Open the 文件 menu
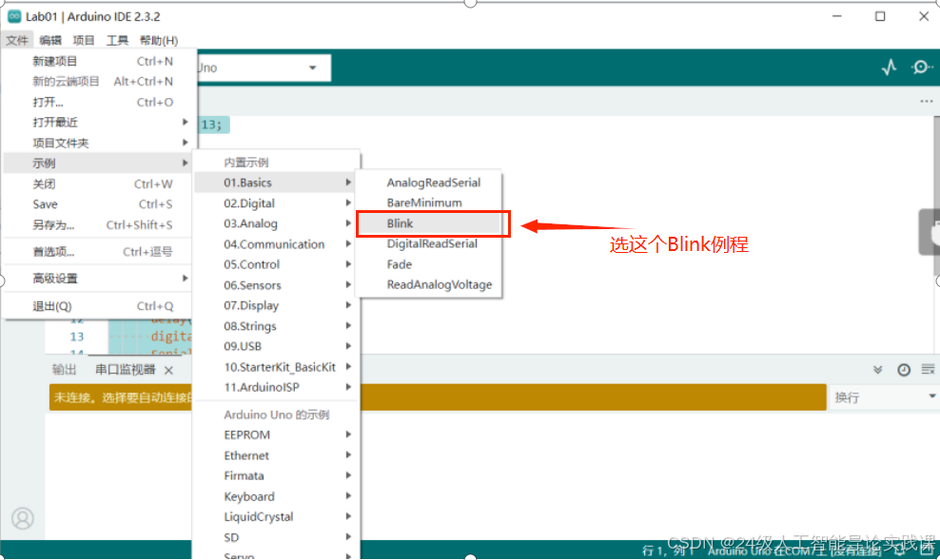 (17, 40)
